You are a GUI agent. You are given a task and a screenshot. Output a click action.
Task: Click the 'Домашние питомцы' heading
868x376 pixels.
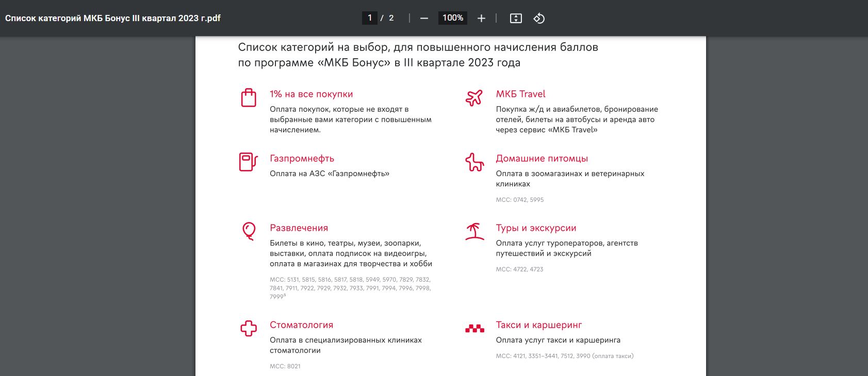[542, 159]
